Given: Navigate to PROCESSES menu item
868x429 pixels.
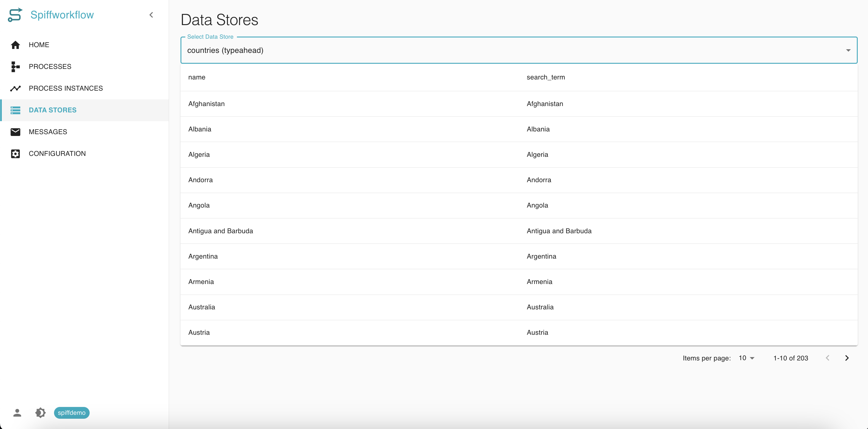Looking at the screenshot, I should point(84,66).
